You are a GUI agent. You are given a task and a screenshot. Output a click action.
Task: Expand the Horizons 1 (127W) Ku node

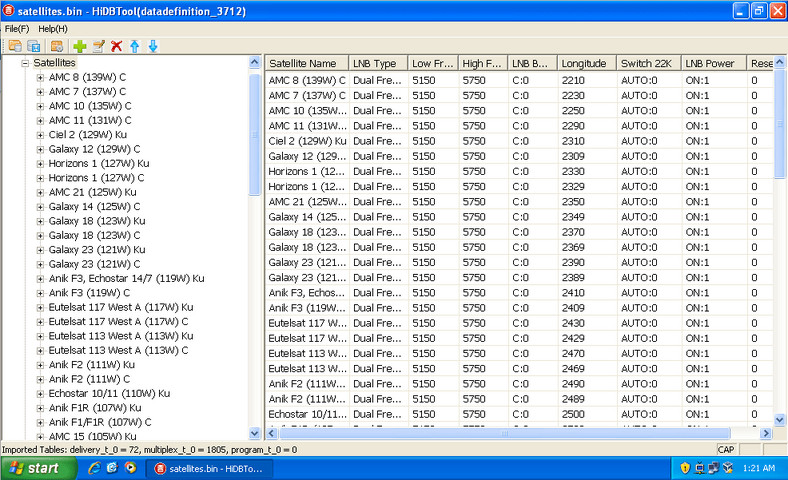tap(40, 164)
